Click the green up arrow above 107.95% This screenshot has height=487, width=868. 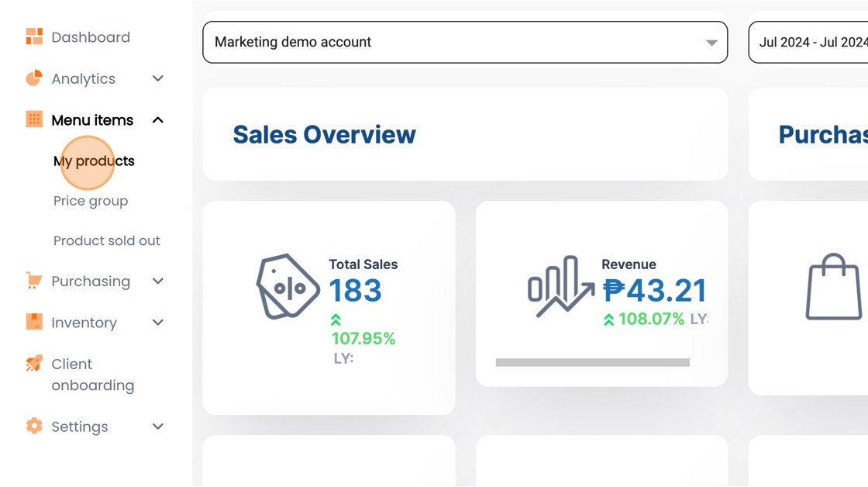(336, 319)
